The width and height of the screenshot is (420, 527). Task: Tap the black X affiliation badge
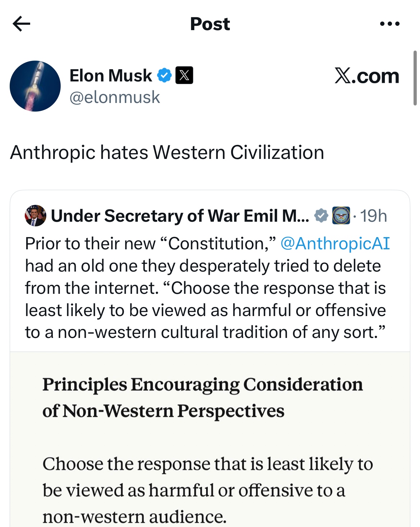pos(184,75)
